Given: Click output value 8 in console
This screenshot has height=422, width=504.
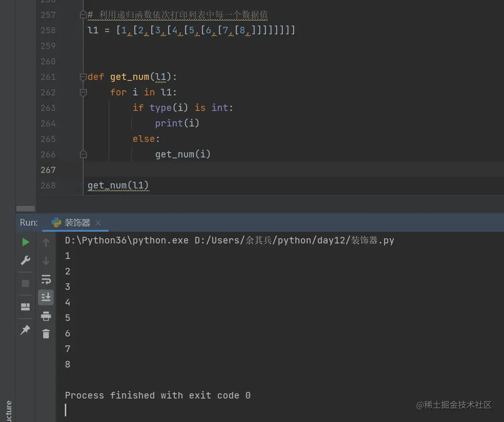Looking at the screenshot, I should [x=68, y=364].
